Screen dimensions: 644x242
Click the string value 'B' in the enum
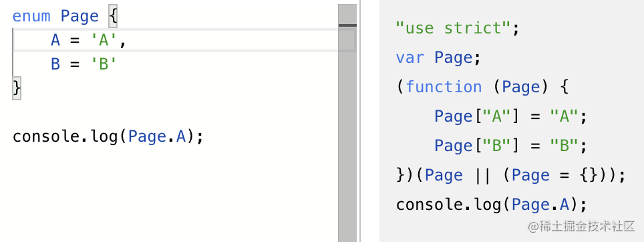pyautogui.click(x=104, y=64)
